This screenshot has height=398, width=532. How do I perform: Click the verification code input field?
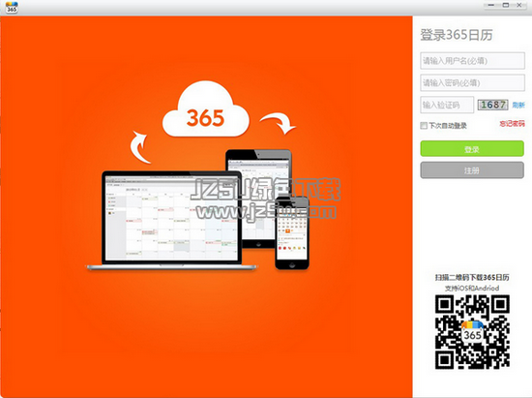(447, 105)
